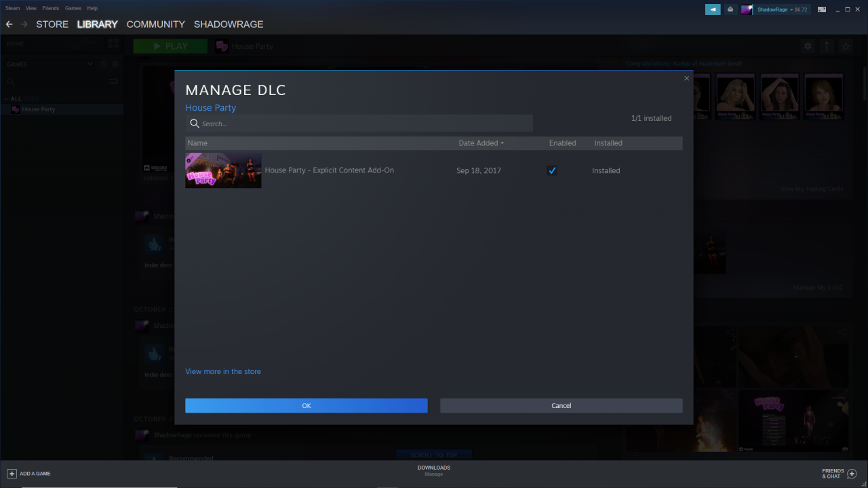Viewport: 868px width, 488px height.
Task: Open the inbox envelope icon
Action: [x=730, y=10]
